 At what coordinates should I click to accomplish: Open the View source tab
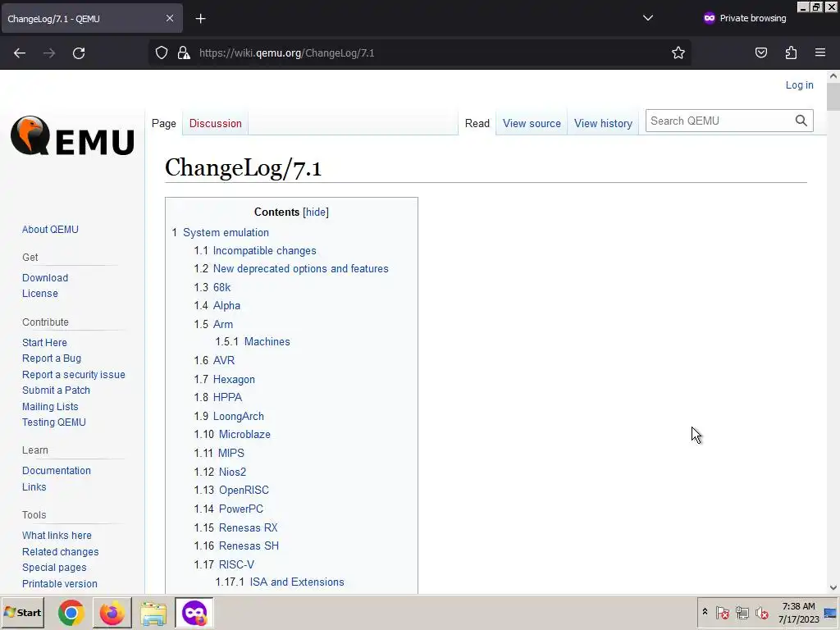pyautogui.click(x=532, y=123)
